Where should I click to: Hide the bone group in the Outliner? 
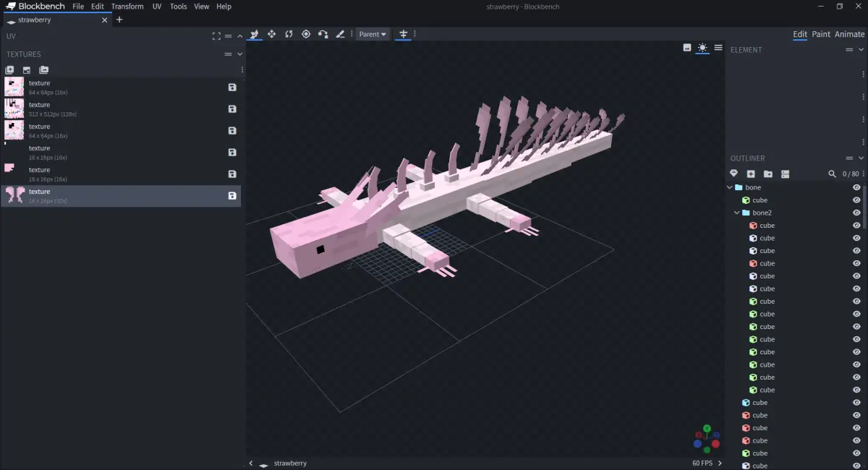(x=856, y=187)
